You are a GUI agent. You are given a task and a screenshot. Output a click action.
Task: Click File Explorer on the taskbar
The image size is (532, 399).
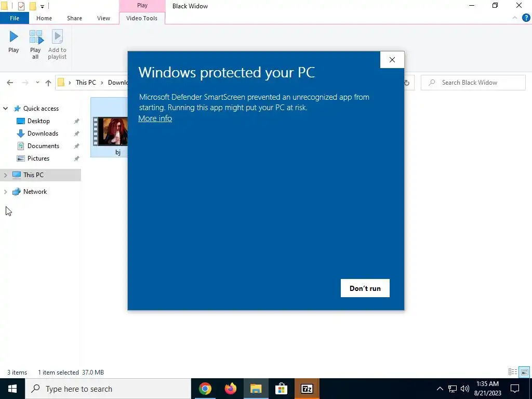[256, 389]
